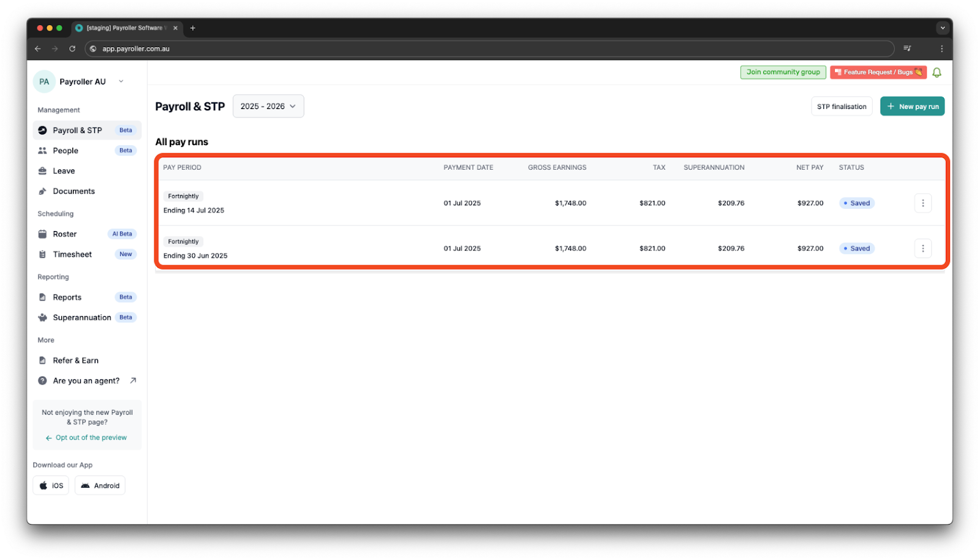Click the Superannuation piggy bank icon
This screenshot has height=560, width=980.
(42, 317)
